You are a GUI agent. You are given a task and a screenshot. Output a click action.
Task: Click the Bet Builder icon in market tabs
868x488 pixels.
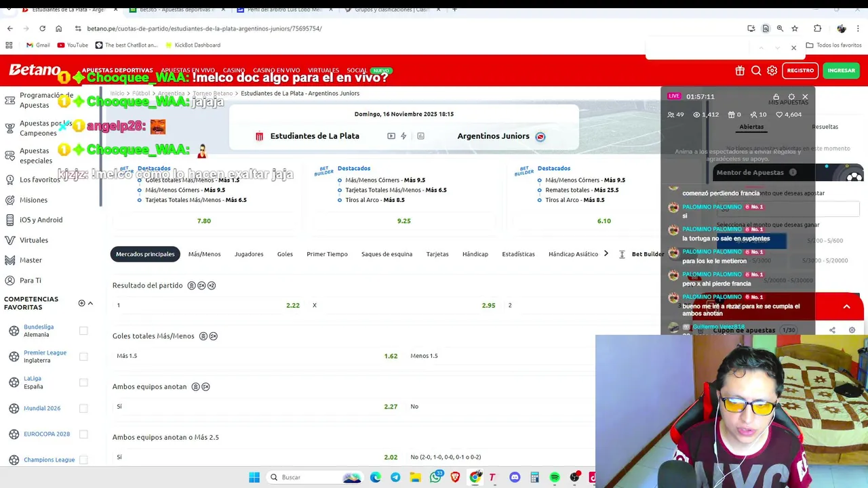(622, 254)
